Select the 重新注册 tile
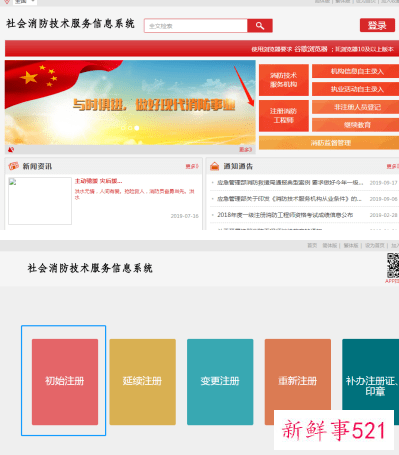 pos(298,382)
